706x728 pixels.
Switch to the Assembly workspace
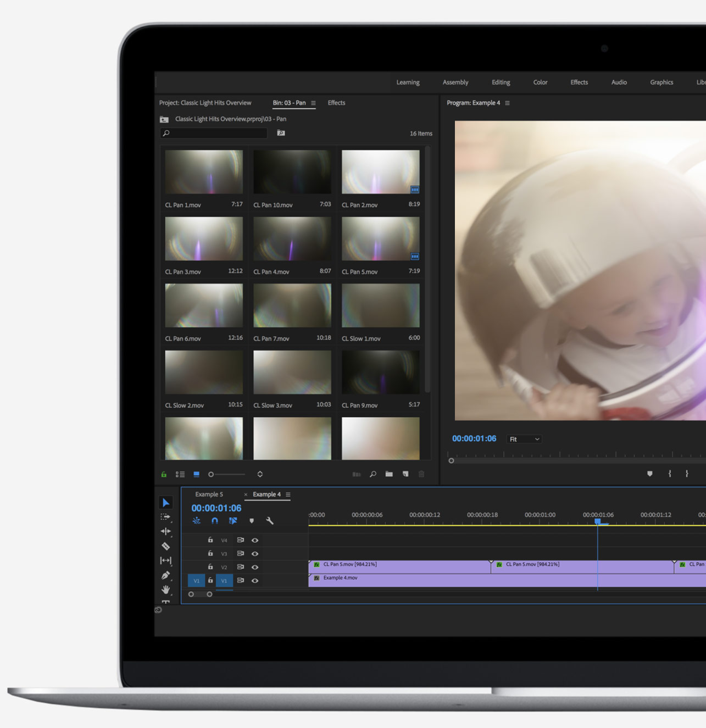455,82
